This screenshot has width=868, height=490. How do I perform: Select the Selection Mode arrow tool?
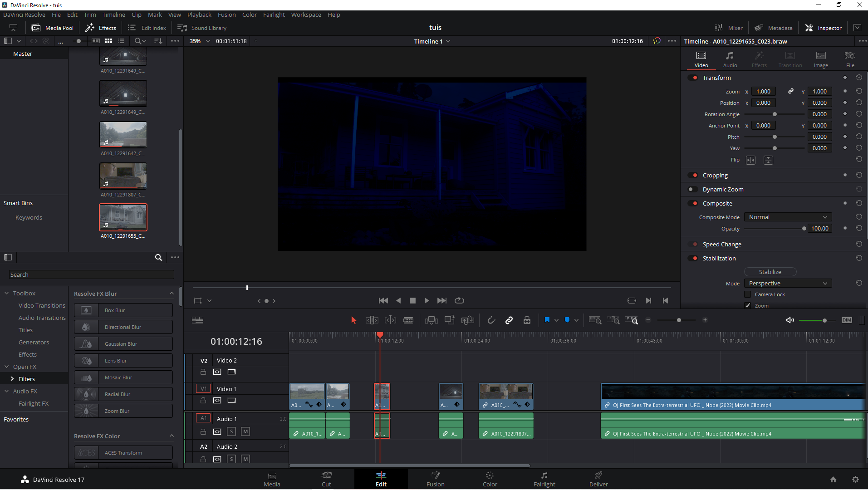point(354,320)
